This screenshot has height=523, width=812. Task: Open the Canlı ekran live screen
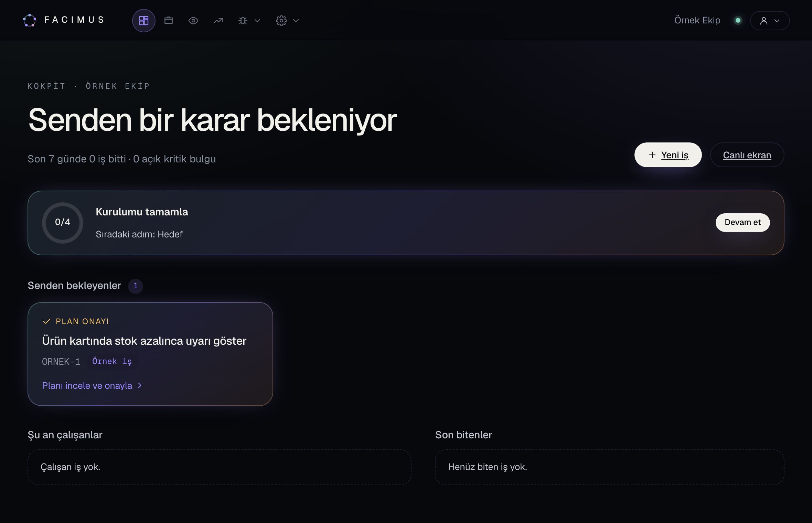747,155
